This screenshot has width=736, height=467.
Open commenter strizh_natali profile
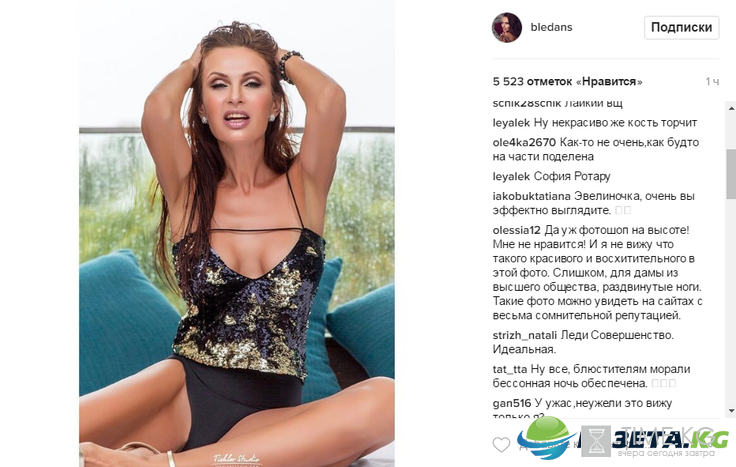pos(524,335)
